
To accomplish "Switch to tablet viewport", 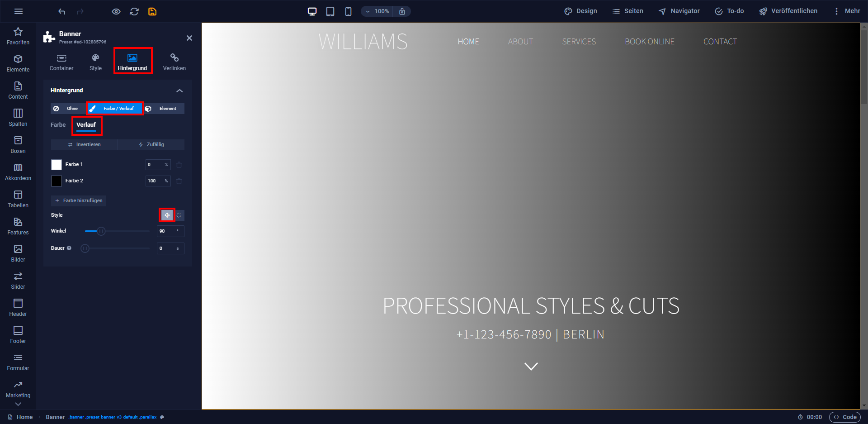I will (x=330, y=11).
